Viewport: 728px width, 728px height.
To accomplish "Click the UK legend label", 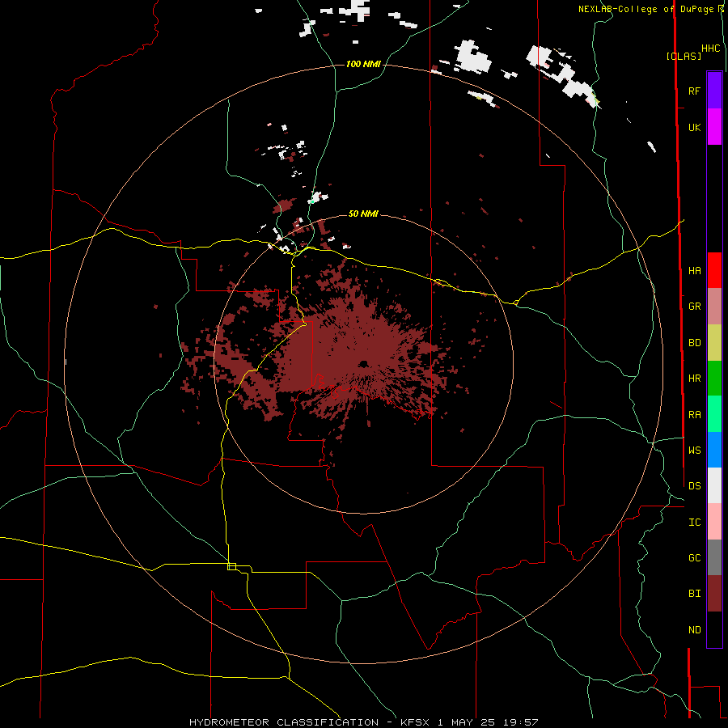I will [694, 127].
